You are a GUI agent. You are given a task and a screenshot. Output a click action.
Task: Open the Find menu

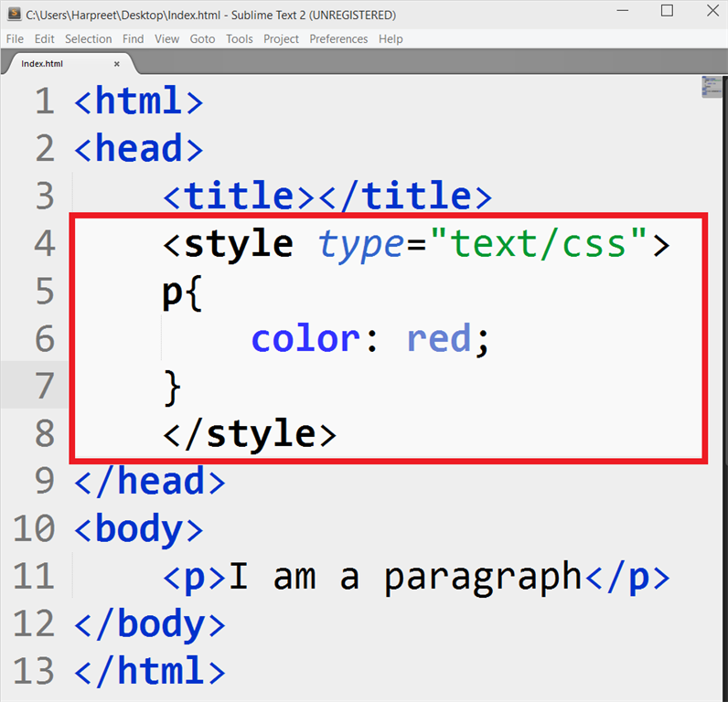[133, 39]
